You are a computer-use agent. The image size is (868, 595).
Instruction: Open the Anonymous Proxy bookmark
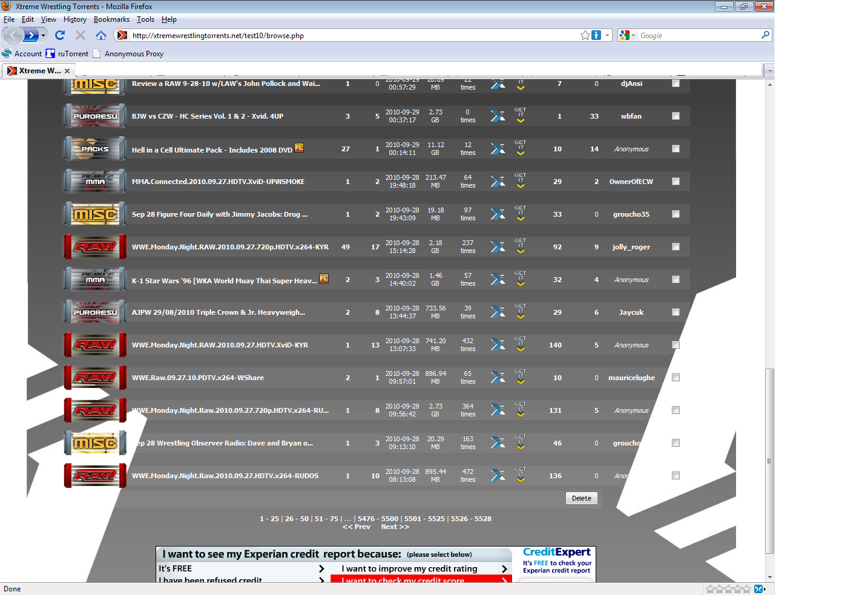pyautogui.click(x=128, y=53)
